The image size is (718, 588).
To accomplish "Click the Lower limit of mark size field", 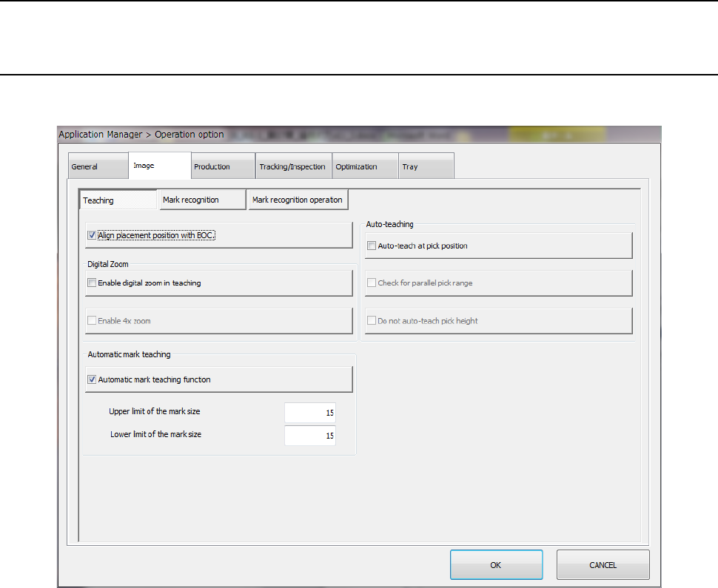I will point(310,436).
